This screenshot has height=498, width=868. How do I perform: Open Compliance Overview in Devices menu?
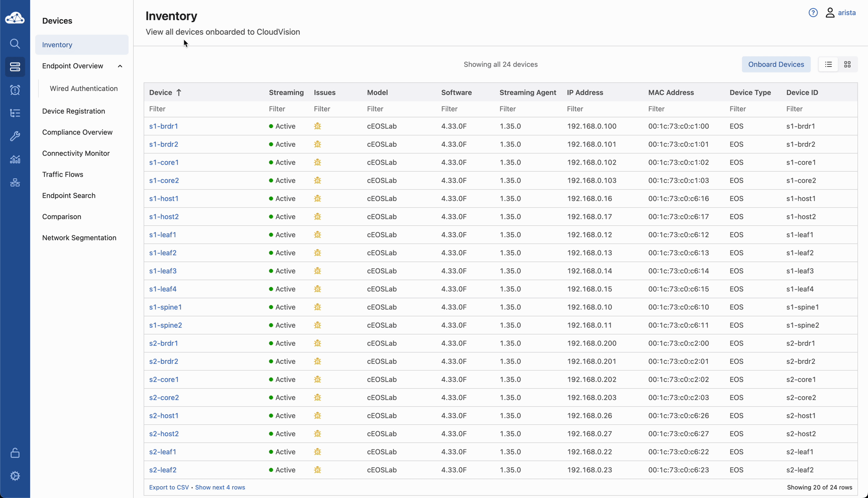pos(77,132)
